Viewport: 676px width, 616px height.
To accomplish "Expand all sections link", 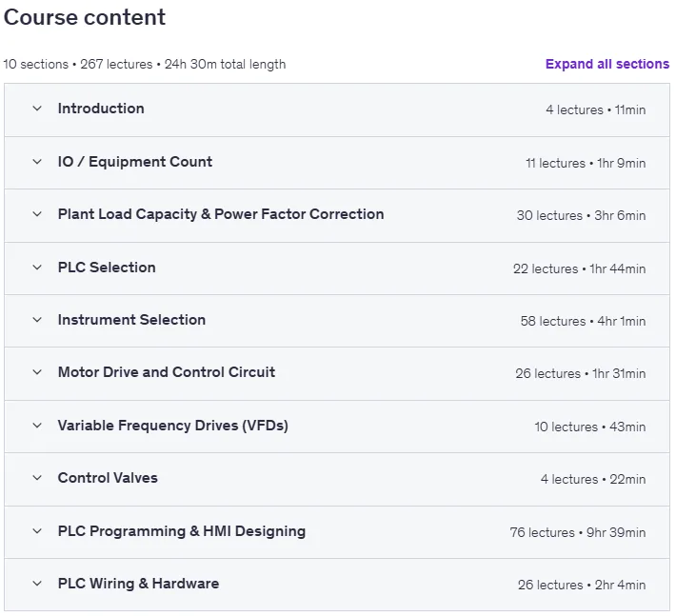I will (607, 64).
